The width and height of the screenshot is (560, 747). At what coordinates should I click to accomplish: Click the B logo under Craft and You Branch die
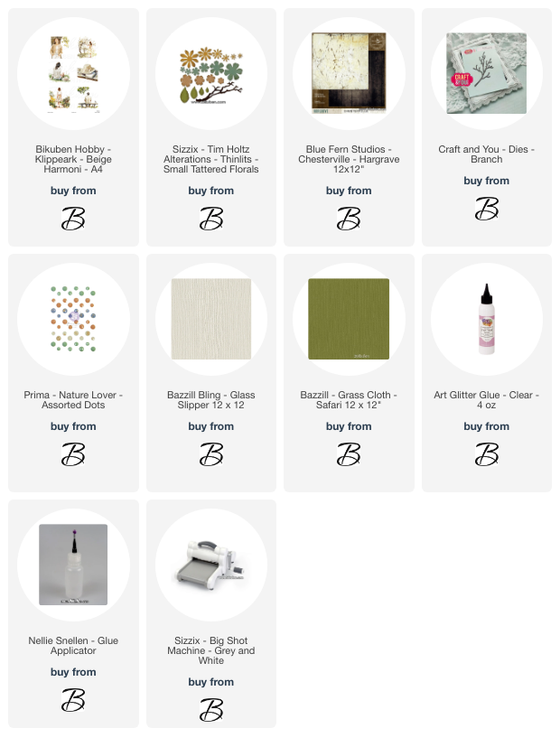487,209
